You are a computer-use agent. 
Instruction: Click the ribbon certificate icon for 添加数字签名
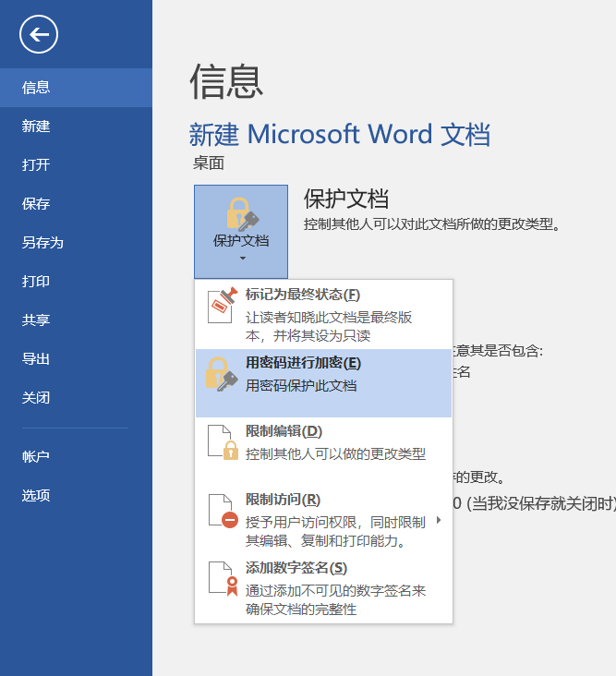[x=223, y=579]
